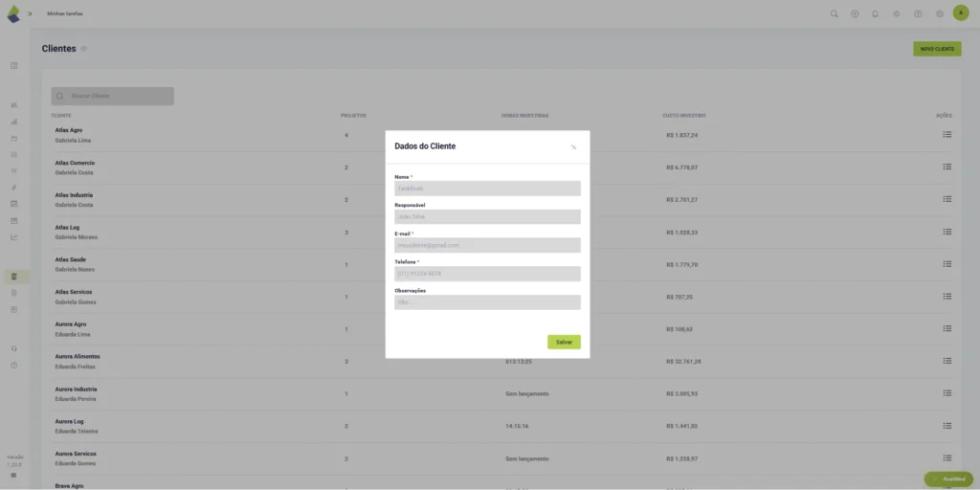This screenshot has width=980, height=490.
Task: Open the search magnifier in top bar
Action: click(834, 13)
